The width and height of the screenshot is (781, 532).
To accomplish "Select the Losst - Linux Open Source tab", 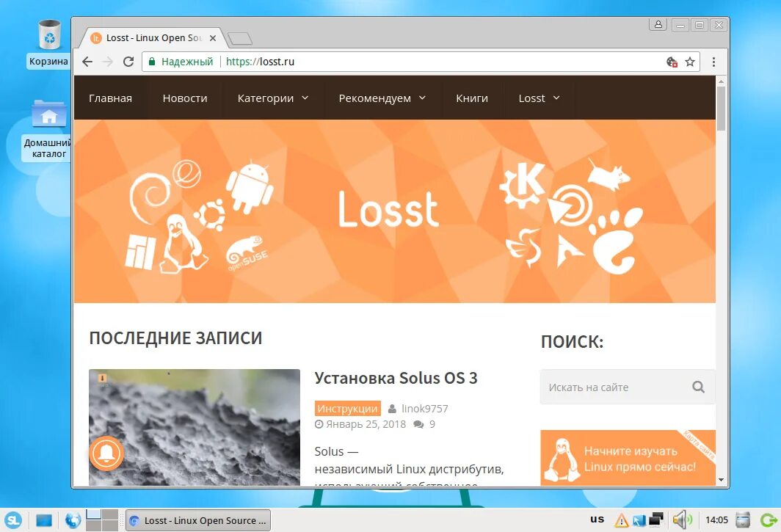I will [x=153, y=38].
